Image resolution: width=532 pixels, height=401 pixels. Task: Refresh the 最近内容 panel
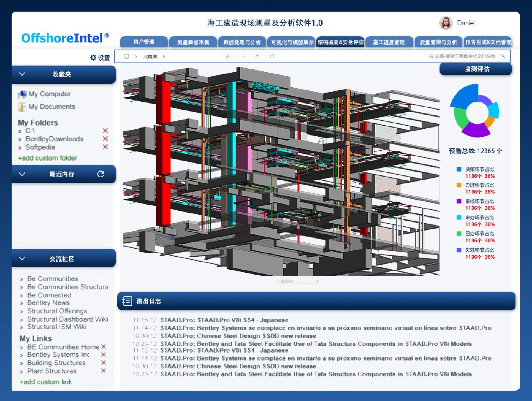coord(101,174)
